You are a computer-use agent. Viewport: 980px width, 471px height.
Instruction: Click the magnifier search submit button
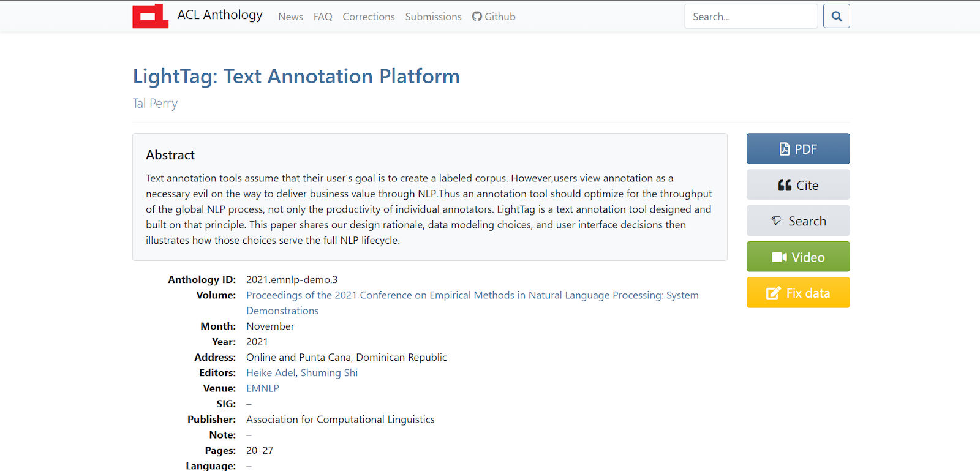tap(837, 17)
